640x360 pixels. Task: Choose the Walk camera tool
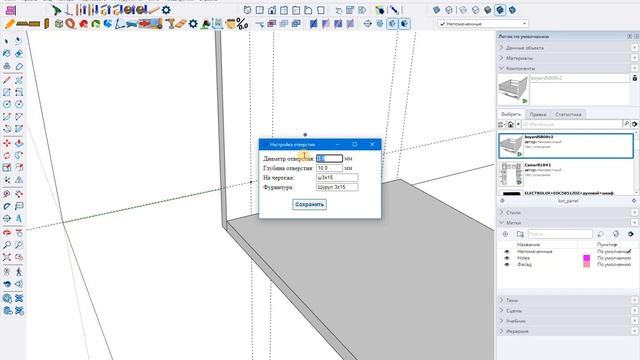[19, 271]
